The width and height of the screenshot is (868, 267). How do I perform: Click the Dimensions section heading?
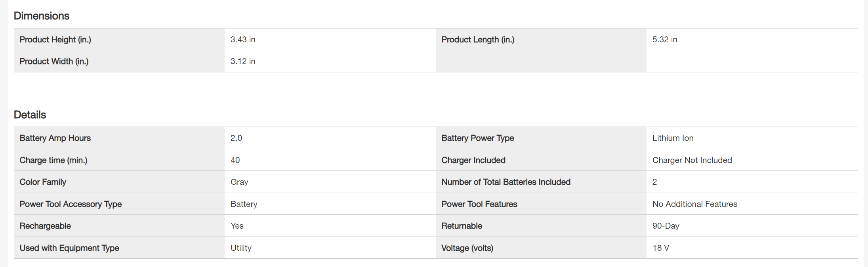(42, 16)
